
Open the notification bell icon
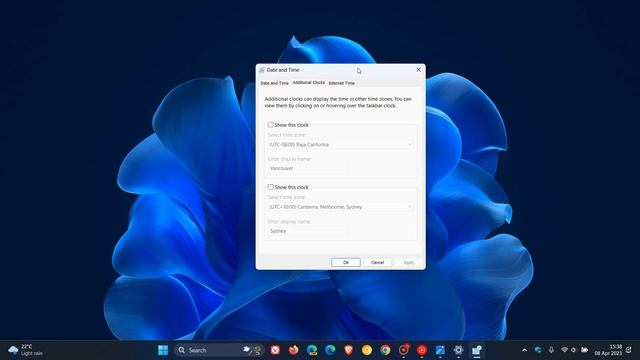click(x=629, y=350)
